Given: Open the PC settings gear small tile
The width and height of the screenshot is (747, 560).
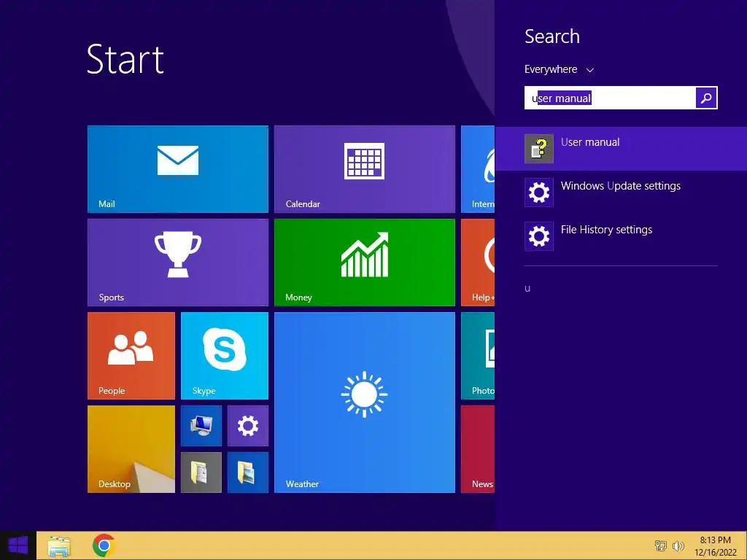Looking at the screenshot, I should click(248, 426).
